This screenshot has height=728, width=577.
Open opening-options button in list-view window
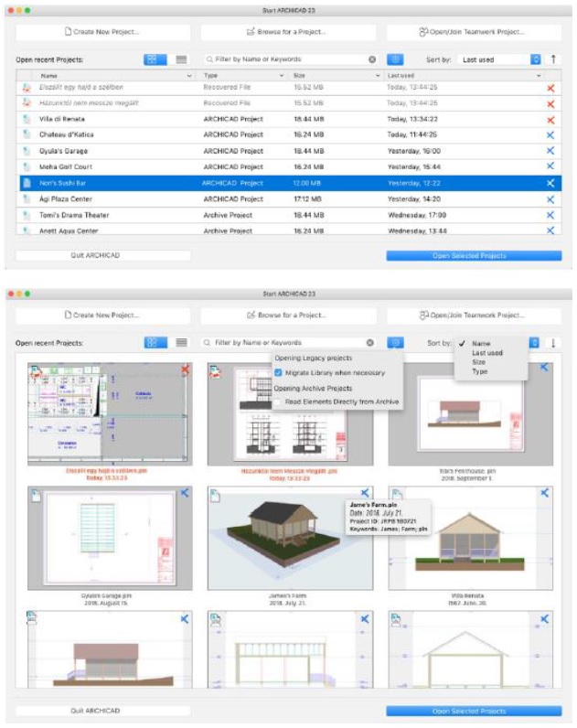point(395,59)
